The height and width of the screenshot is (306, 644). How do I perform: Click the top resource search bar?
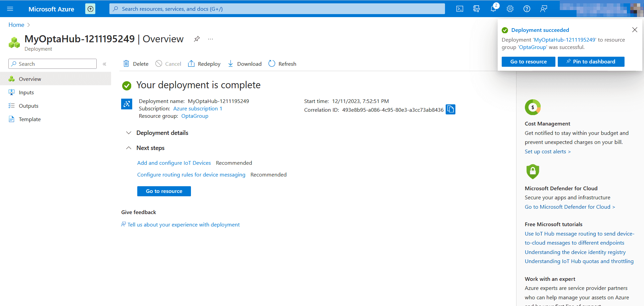pyautogui.click(x=277, y=9)
